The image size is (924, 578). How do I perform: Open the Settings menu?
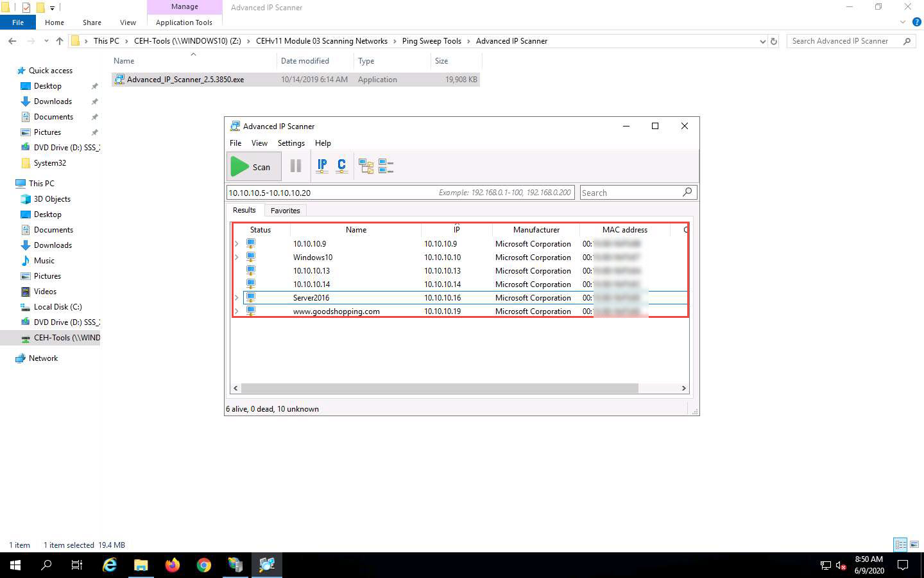(291, 143)
